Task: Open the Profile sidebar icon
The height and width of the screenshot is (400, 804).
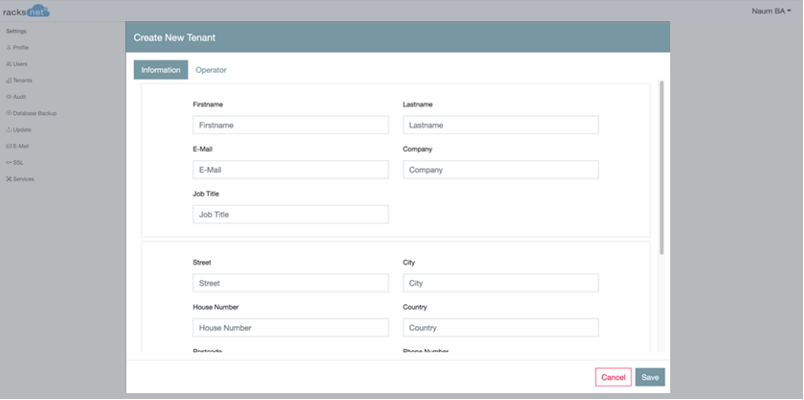Action: point(9,48)
